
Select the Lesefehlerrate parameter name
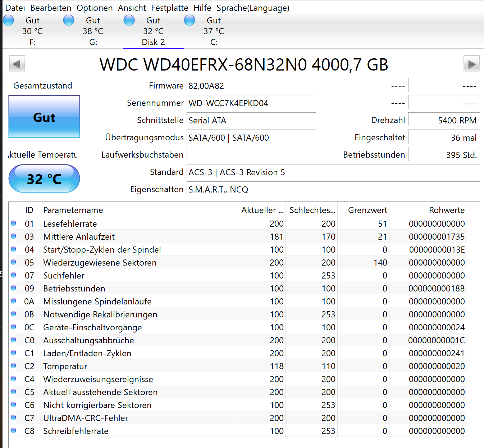70,224
